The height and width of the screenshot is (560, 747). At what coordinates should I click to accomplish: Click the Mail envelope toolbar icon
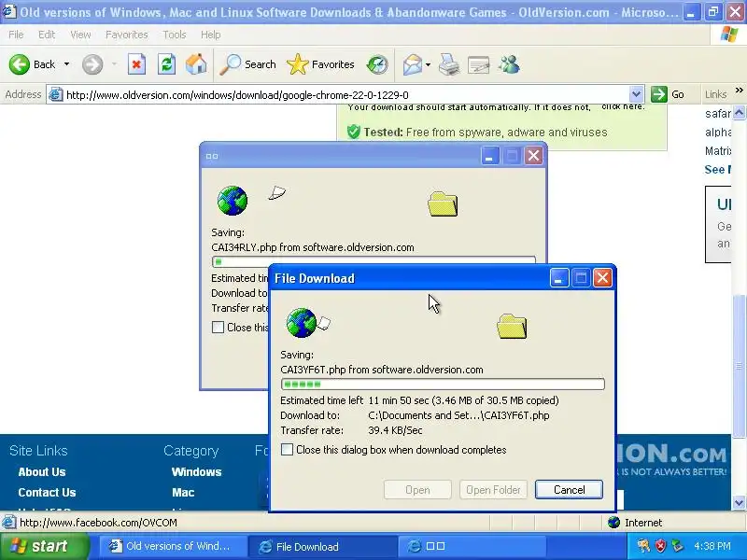pos(413,64)
